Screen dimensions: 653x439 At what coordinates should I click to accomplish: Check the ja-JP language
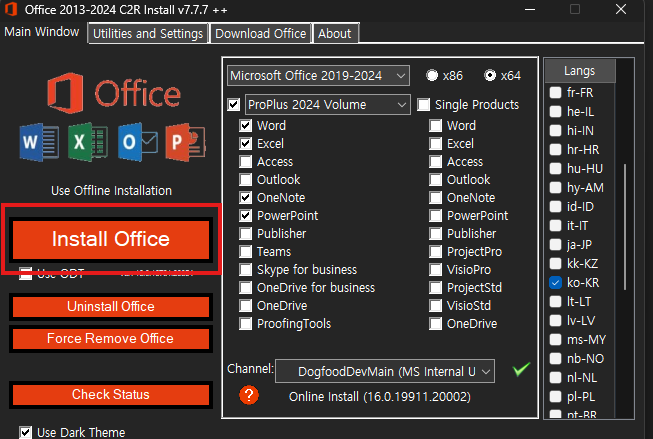555,244
